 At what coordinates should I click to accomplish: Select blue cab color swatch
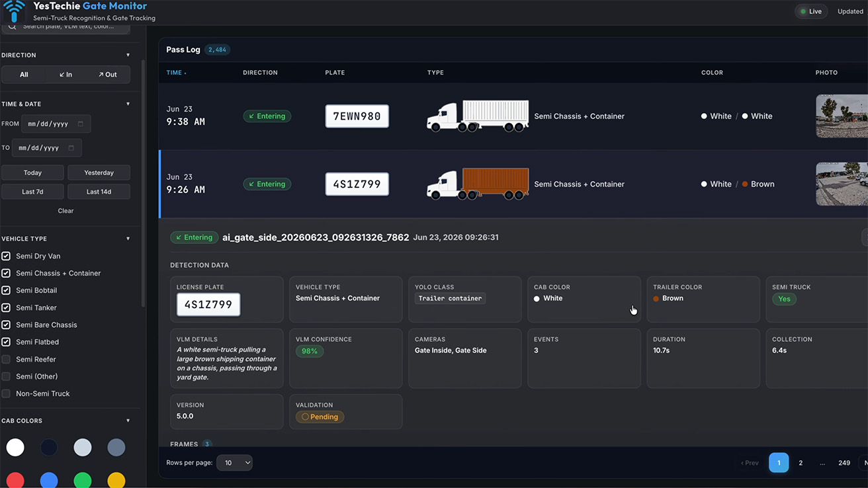pyautogui.click(x=49, y=480)
